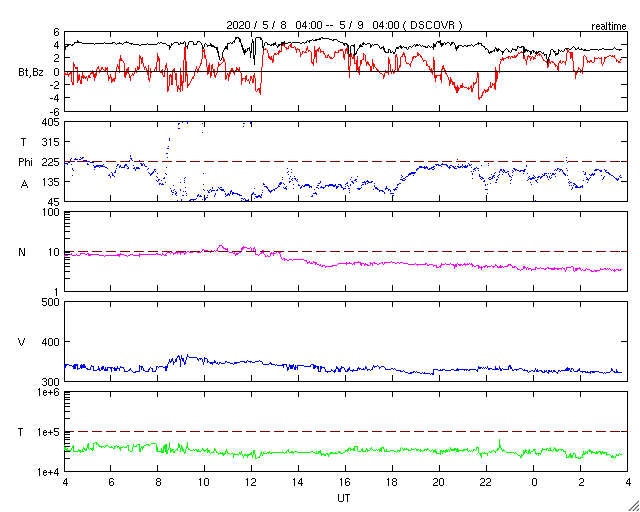Click the '500' tick label on the velocity panel

pos(51,302)
